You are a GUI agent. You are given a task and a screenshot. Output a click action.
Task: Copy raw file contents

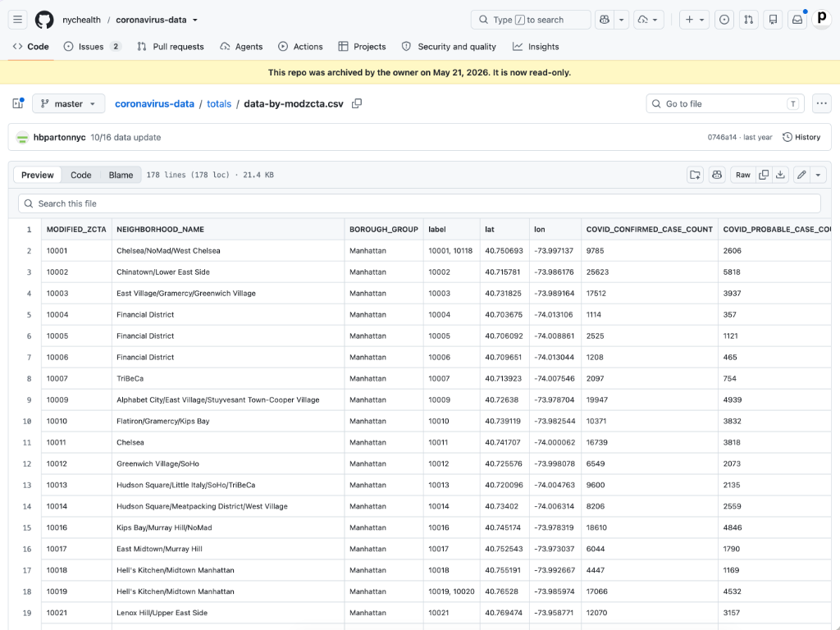[764, 175]
